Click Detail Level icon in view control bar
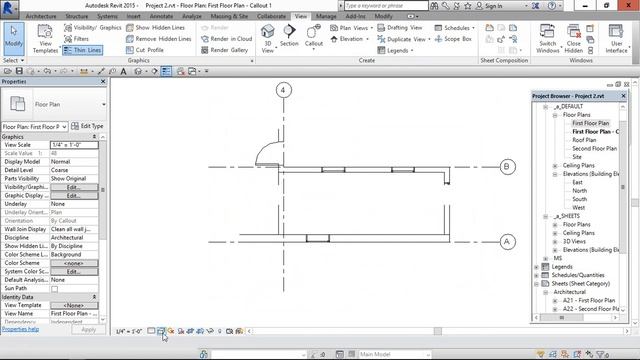Viewport: 640px width, 360px height. point(151,331)
